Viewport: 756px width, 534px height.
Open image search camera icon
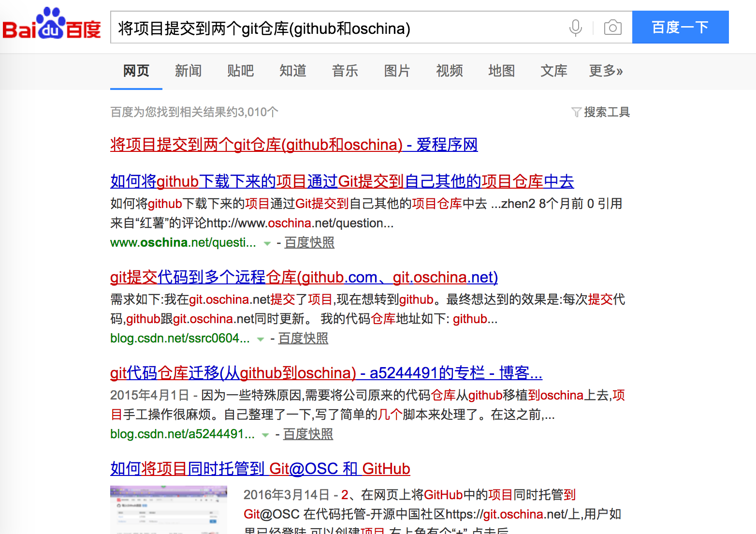(x=612, y=28)
